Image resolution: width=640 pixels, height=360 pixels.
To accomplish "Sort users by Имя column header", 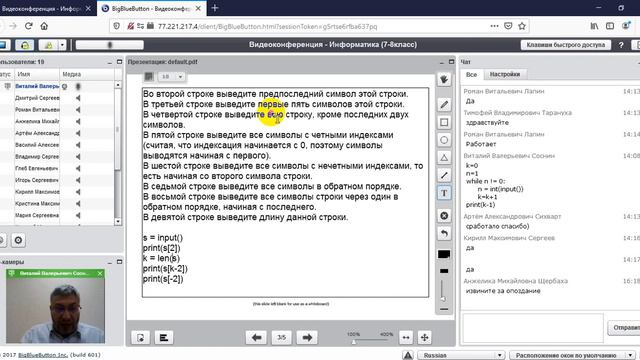I will [37, 74].
